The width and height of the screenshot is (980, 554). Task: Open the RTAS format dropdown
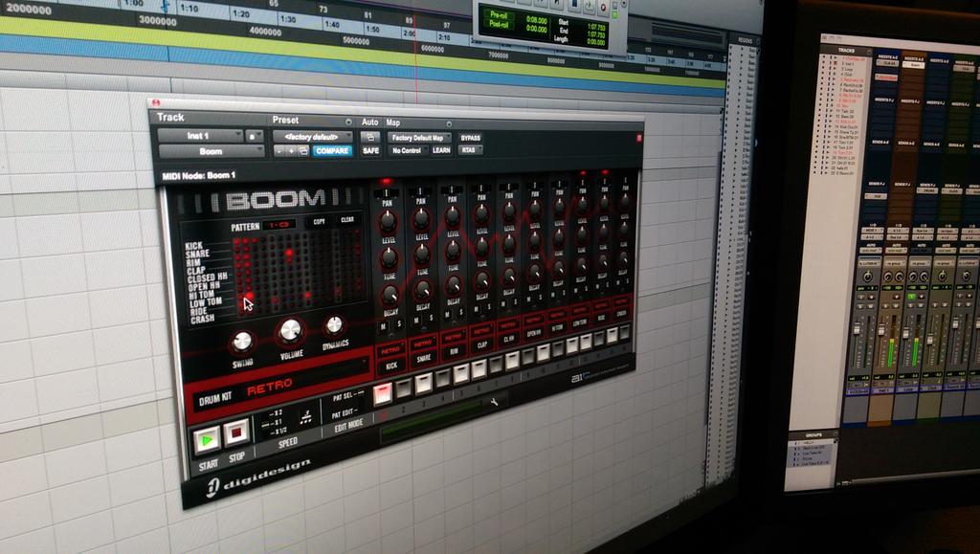[x=470, y=150]
